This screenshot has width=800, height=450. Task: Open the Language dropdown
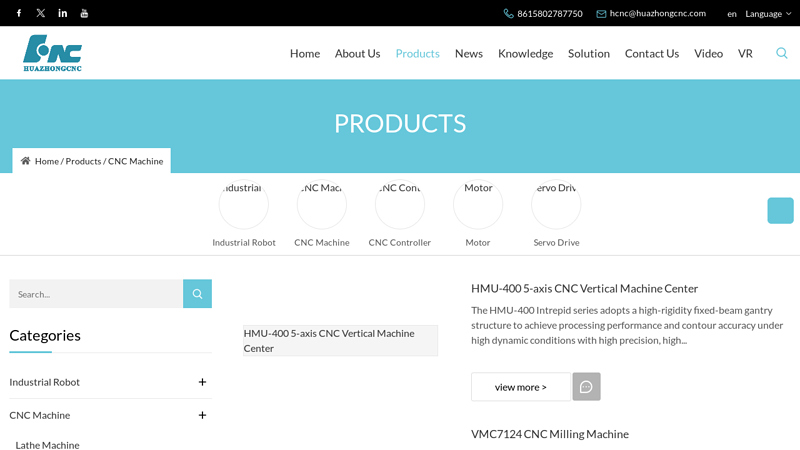(x=768, y=14)
